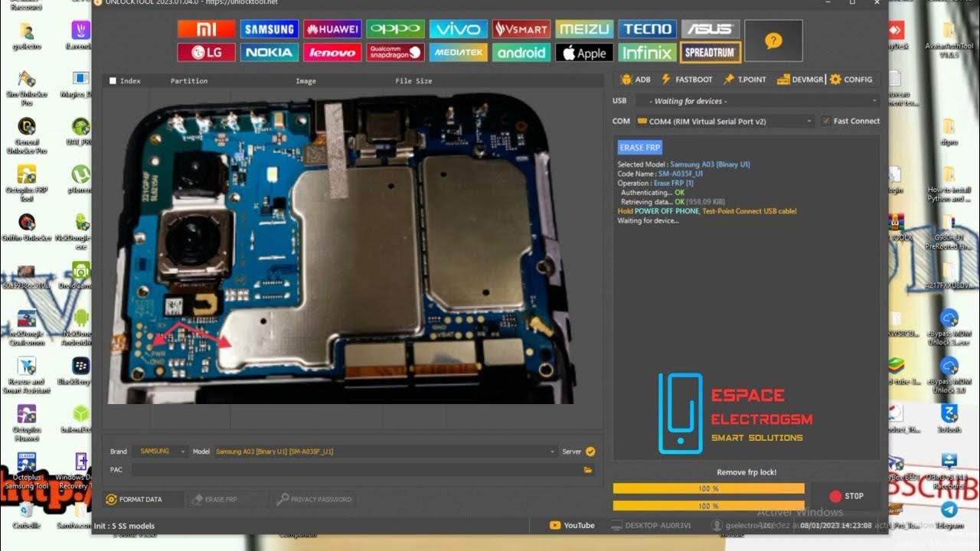Screen dimensions: 980x551
Task: Open eBypass MDM Unlock 3.0 icon
Action: (x=949, y=375)
